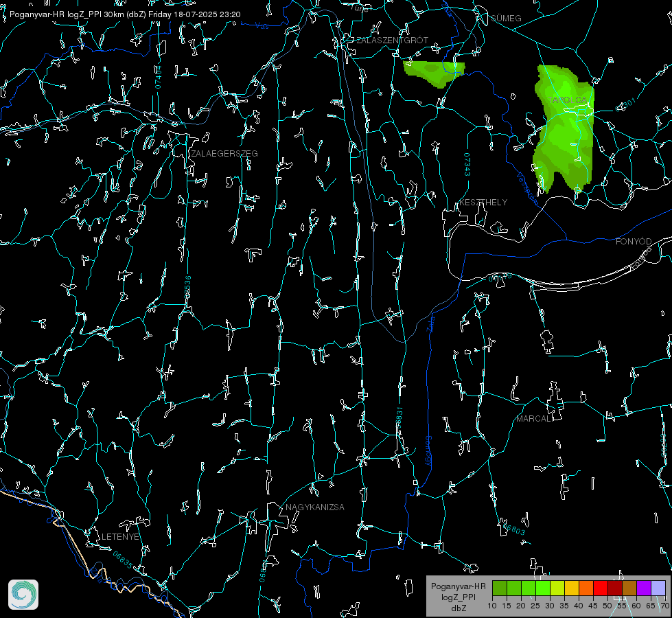Select the purple 60 dBZ legend swatch
This screenshot has height=618, width=672.
(644, 588)
